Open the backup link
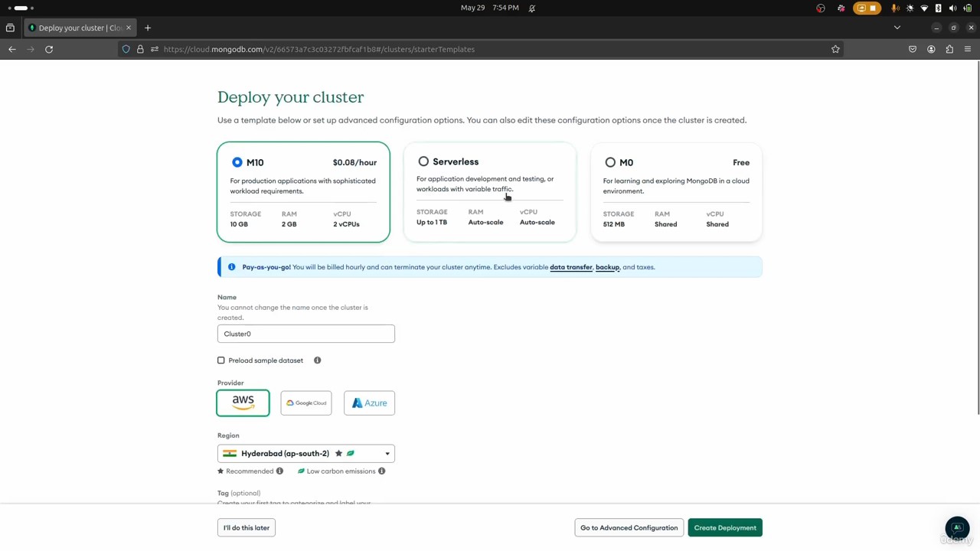980x551 pixels. [x=607, y=267]
